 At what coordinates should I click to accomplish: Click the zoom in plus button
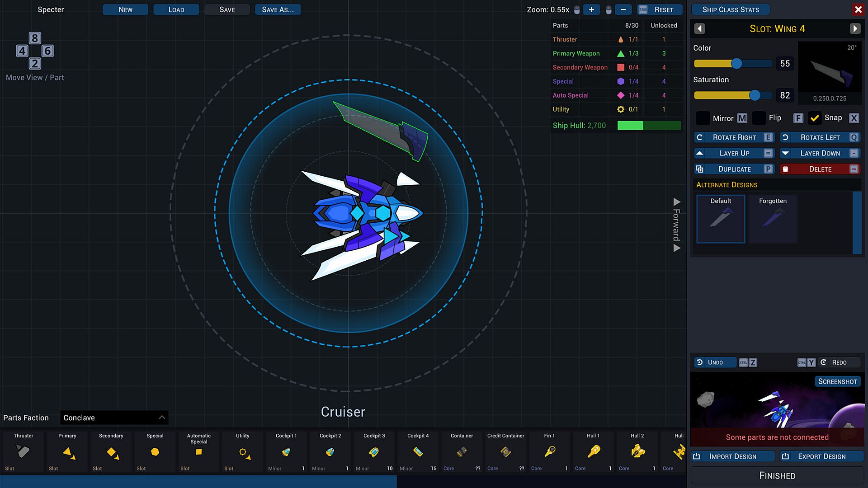591,9
